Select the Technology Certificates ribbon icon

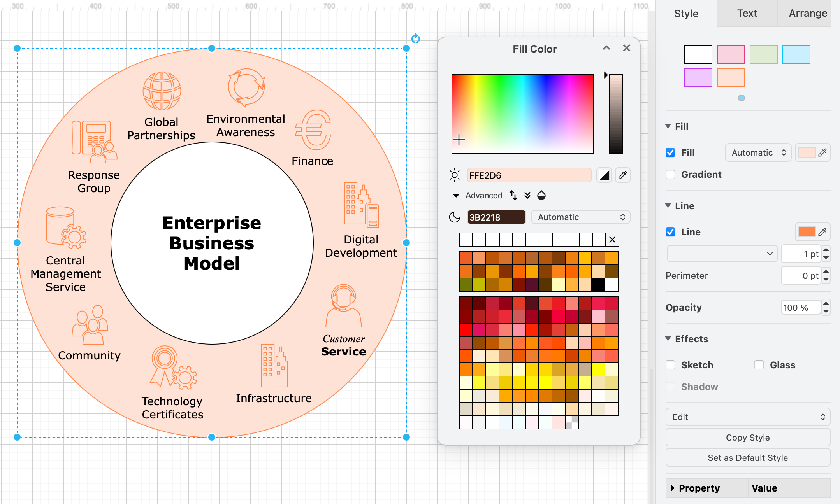coord(173,368)
